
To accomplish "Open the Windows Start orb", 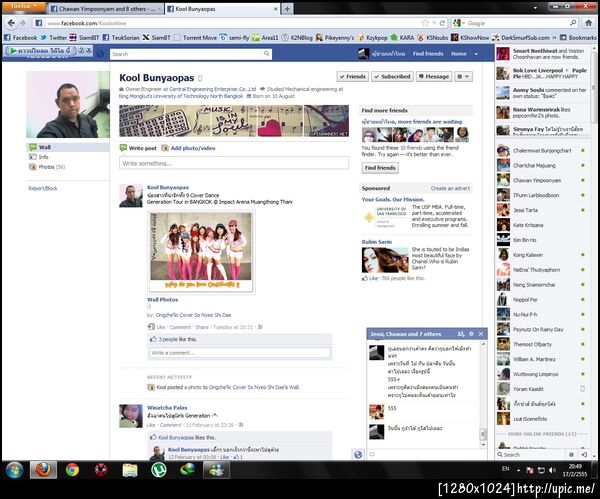I will 14,470.
